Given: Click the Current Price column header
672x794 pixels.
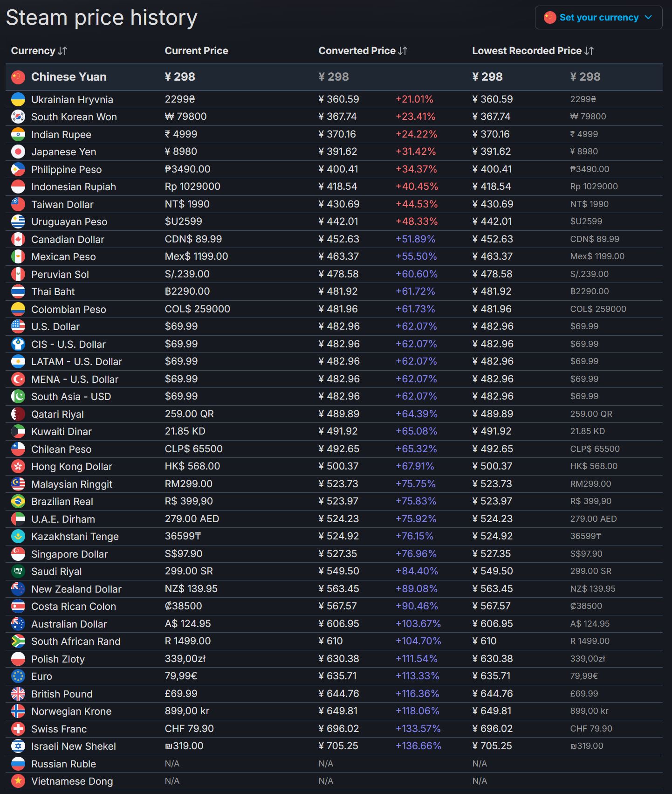Looking at the screenshot, I should click(x=196, y=51).
